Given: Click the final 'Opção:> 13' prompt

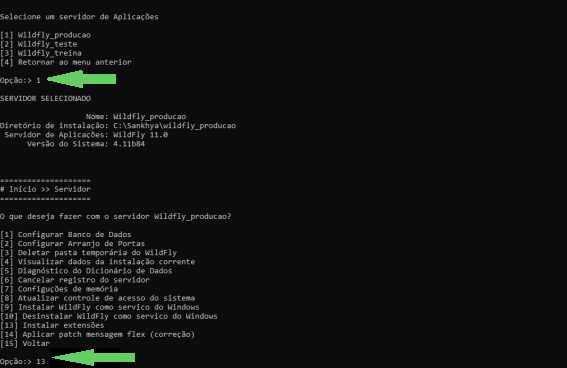Looking at the screenshot, I should coord(23,361).
